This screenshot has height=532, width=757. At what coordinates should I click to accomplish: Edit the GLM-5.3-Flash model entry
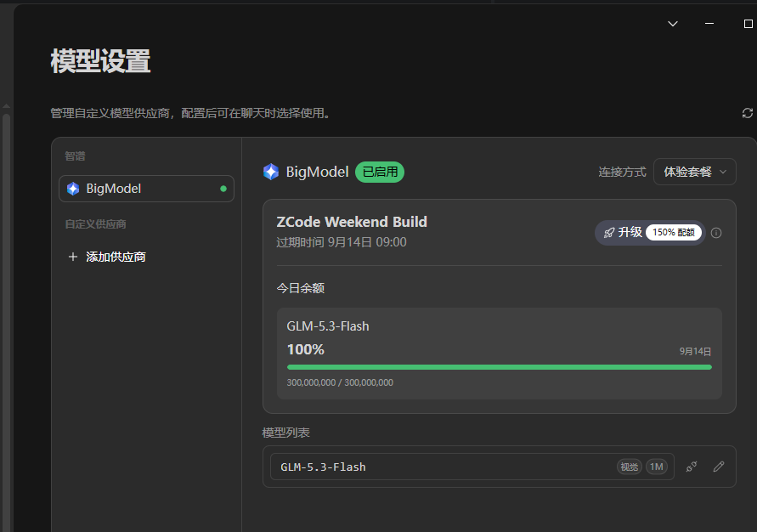(x=719, y=467)
